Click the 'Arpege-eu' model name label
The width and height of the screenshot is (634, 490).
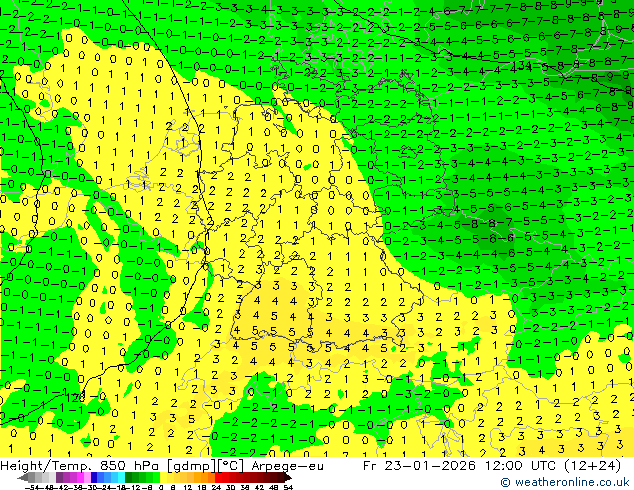coord(287,466)
